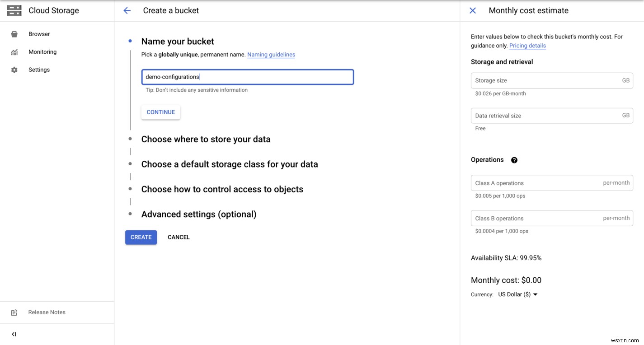This screenshot has height=345, width=644.
Task: Click the back arrow to leave bucket creation
Action: tap(127, 10)
